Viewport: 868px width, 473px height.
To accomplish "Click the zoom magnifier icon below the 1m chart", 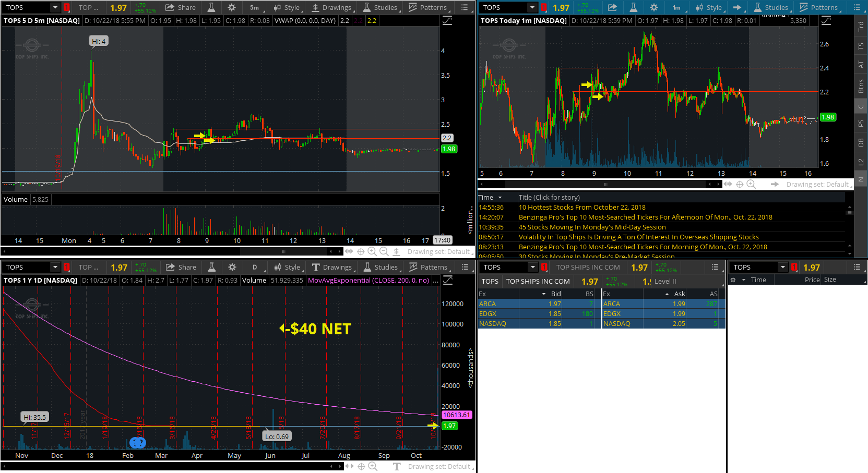I will tap(751, 184).
